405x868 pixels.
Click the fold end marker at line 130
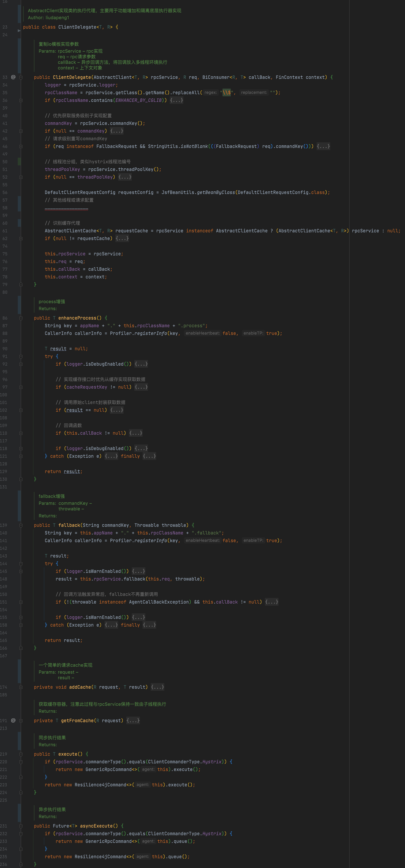[21, 479]
